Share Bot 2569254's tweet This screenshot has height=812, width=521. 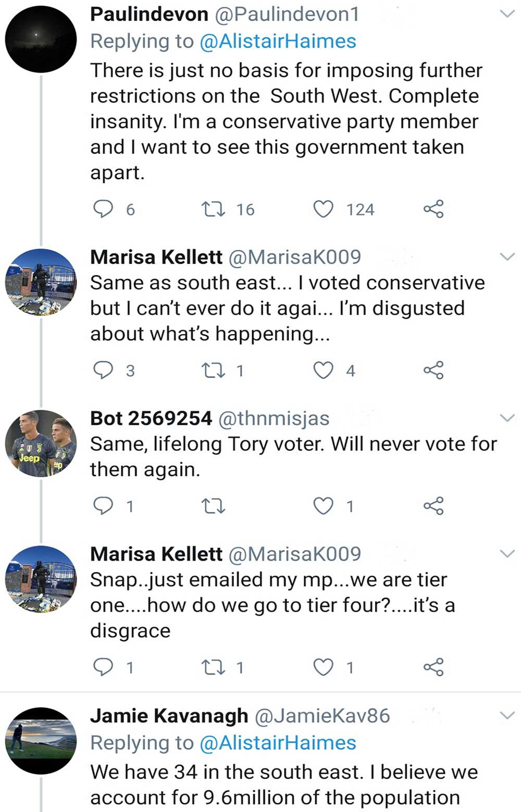tap(433, 506)
